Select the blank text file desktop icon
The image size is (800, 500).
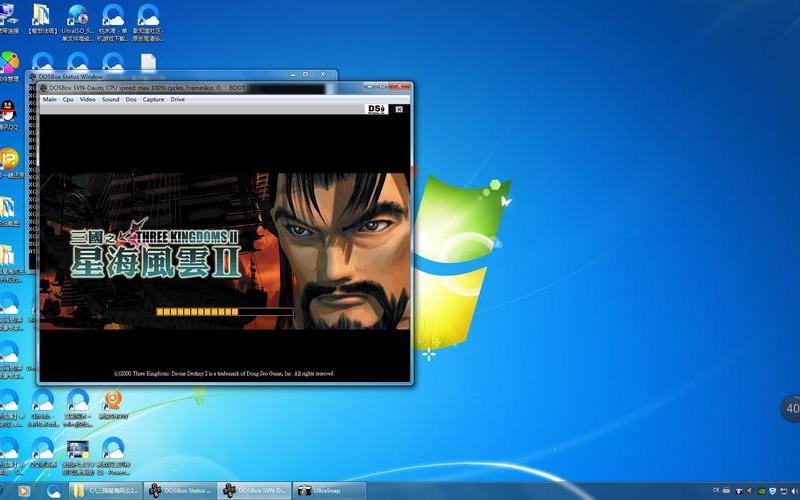coord(148,62)
